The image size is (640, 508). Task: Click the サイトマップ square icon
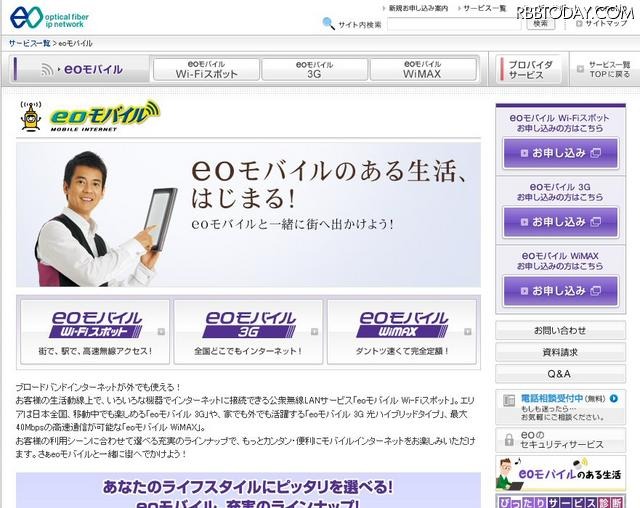[579, 24]
